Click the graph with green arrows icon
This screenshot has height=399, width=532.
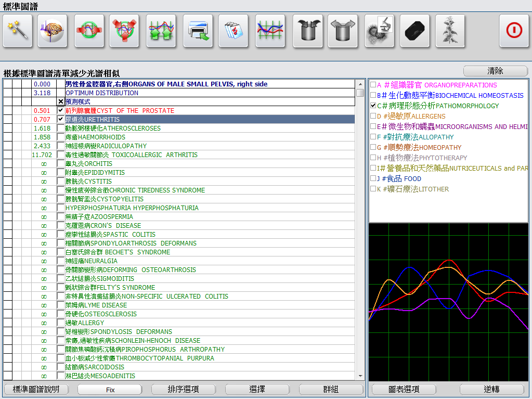[x=161, y=31]
